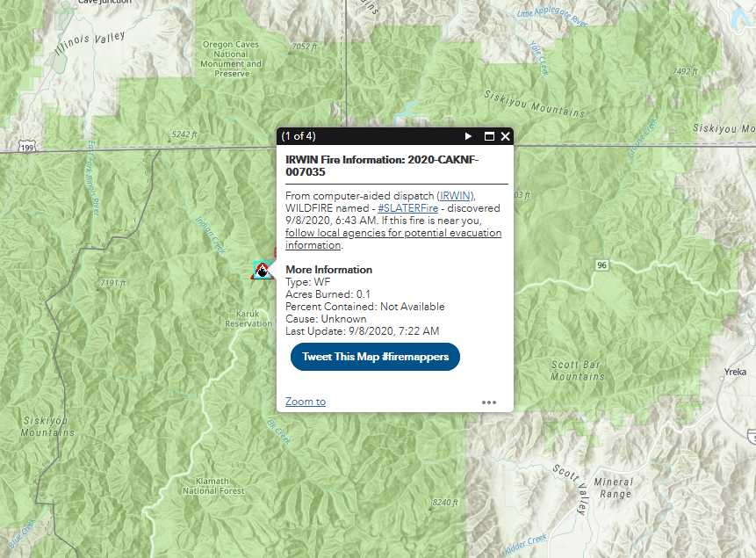The height and width of the screenshot is (558, 756).
Task: Click Karuk Reservation map label
Action: [x=248, y=319]
